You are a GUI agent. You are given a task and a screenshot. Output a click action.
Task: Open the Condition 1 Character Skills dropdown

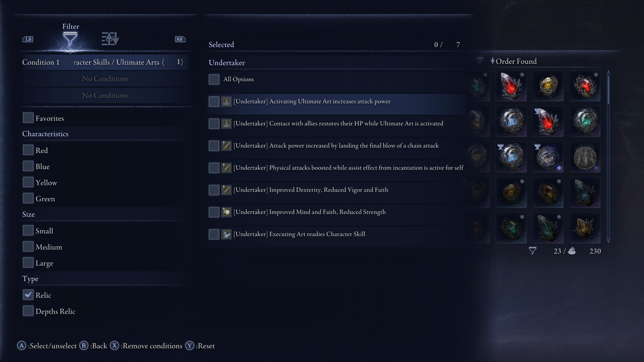[x=105, y=62]
